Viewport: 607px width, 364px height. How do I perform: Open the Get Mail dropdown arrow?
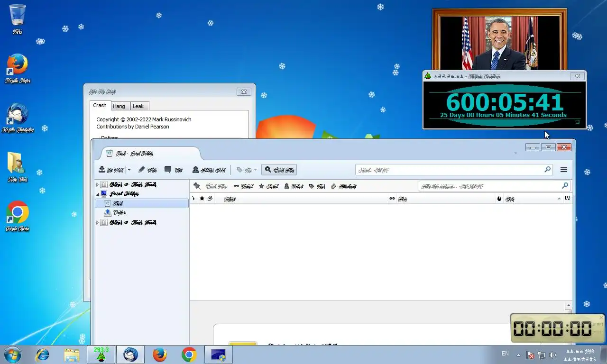pos(129,170)
